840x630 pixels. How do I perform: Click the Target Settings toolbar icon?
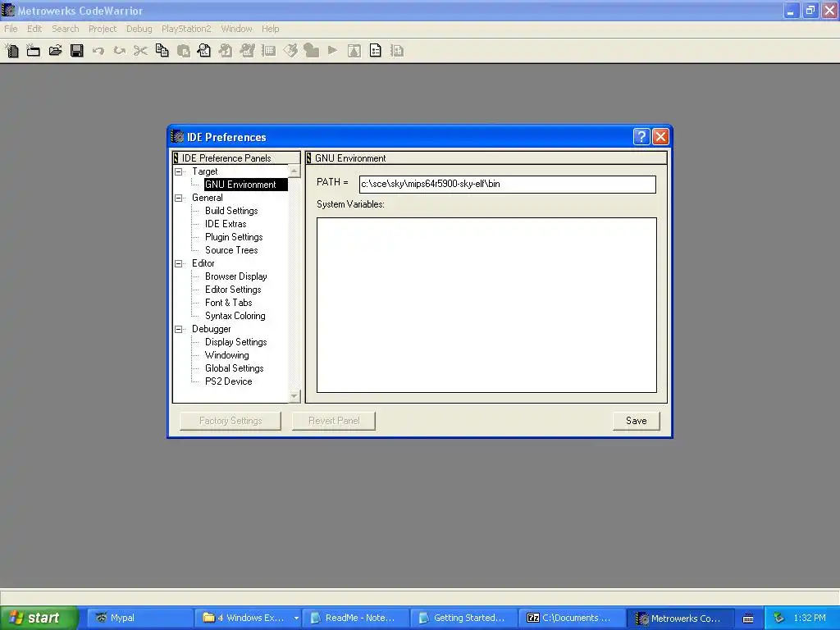[x=354, y=51]
